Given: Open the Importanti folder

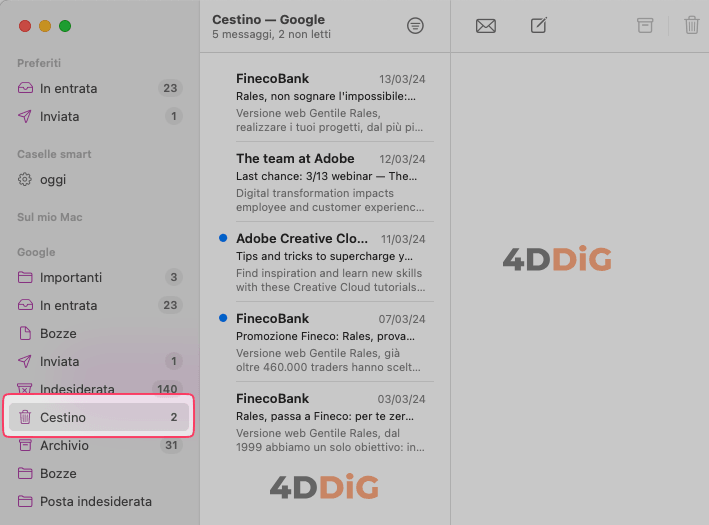Looking at the screenshot, I should pyautogui.click(x=100, y=277).
